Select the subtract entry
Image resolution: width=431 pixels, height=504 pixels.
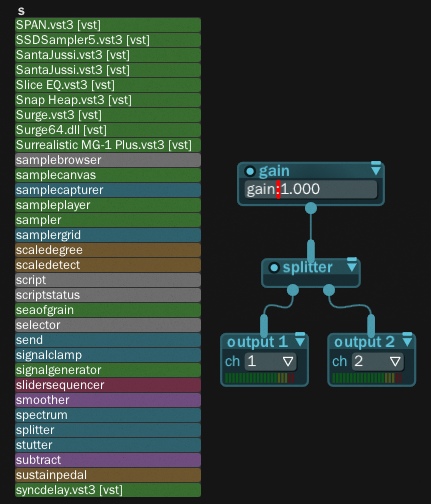(108, 460)
